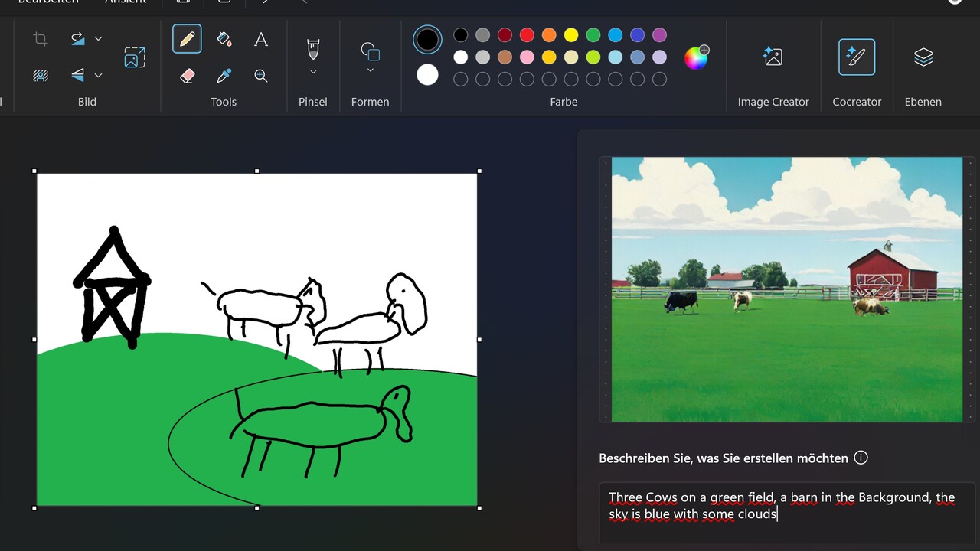Select the Eraser tool
980x551 pixels.
coord(187,76)
